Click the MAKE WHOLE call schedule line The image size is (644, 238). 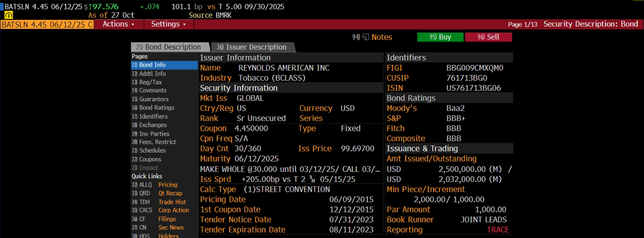[290, 169]
